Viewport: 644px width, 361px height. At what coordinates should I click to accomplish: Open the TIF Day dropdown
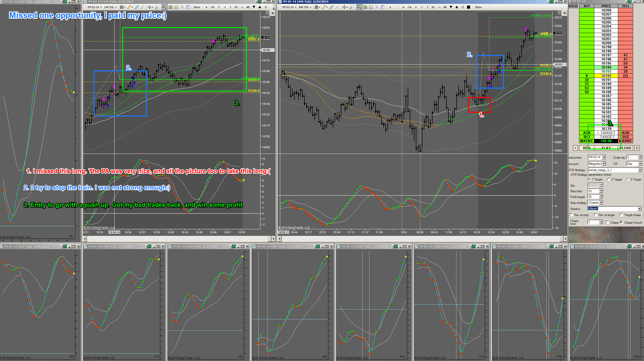(x=640, y=164)
